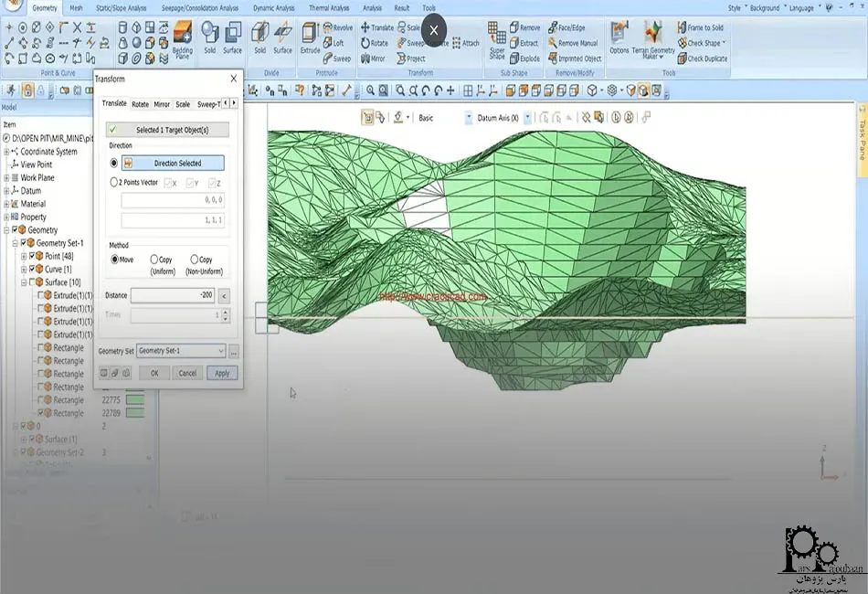Choose the Copy (Uniform) method option

tap(154, 260)
